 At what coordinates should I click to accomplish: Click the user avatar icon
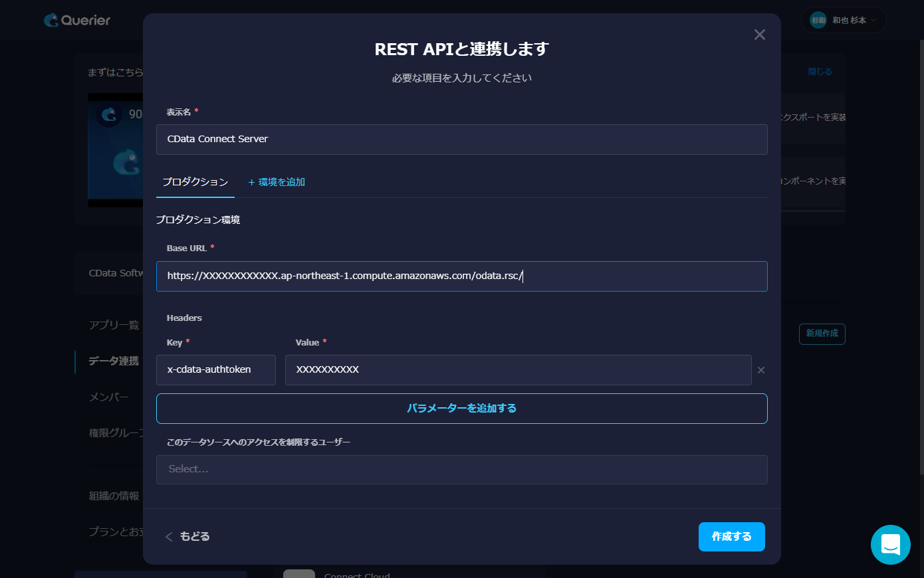(x=818, y=20)
